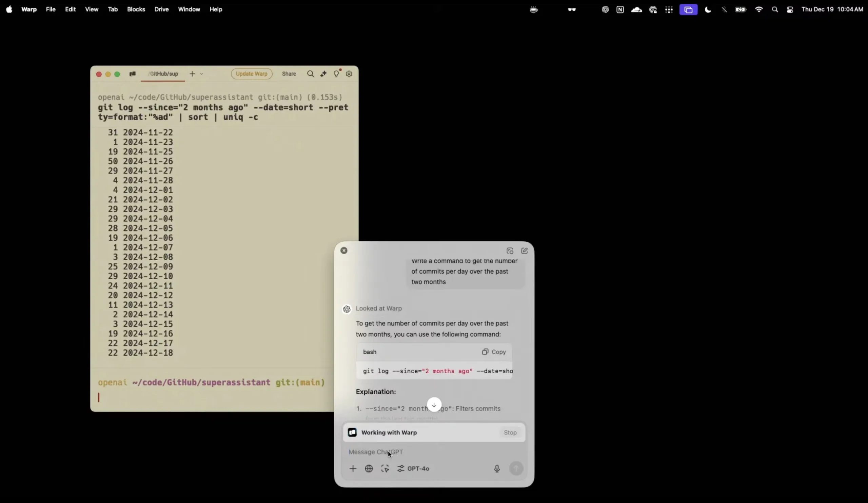Viewport: 868px width, 503px height.
Task: Click the edit icon in ChatGPT panel
Action: (525, 250)
